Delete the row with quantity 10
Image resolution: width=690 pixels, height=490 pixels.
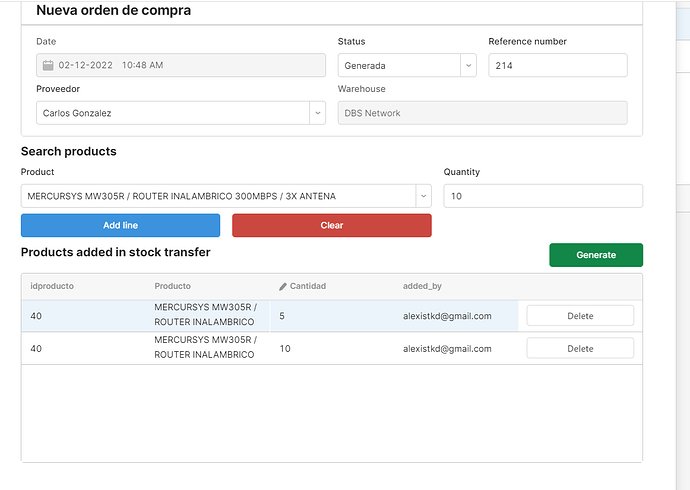point(580,348)
